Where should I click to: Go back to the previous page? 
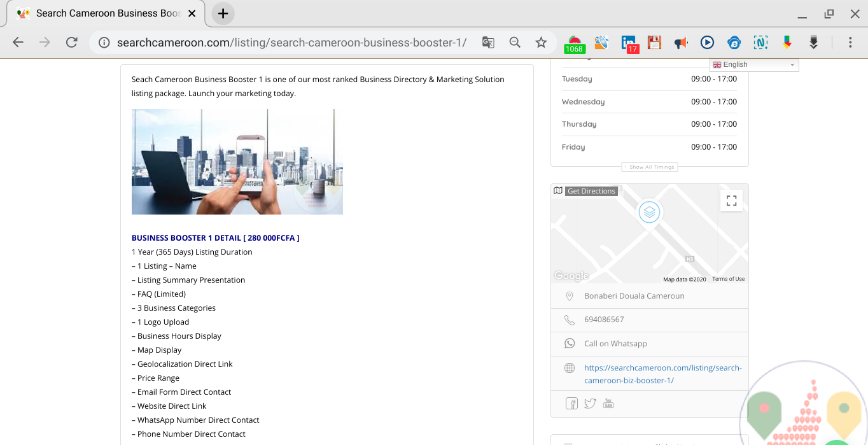(18, 43)
